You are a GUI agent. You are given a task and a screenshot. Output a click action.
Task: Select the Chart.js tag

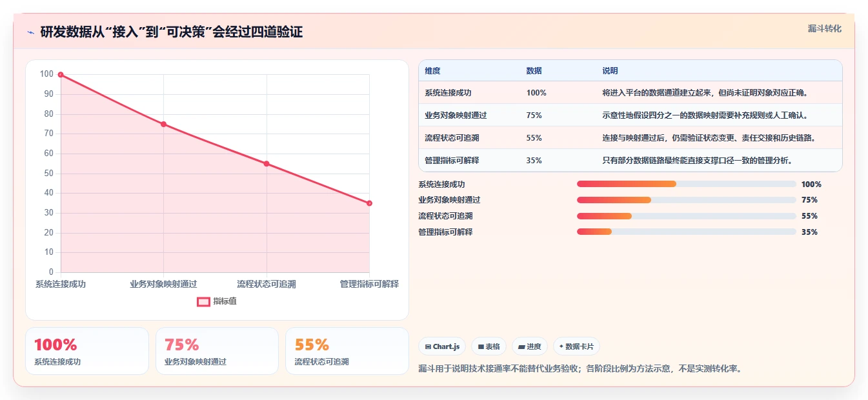[442, 346]
